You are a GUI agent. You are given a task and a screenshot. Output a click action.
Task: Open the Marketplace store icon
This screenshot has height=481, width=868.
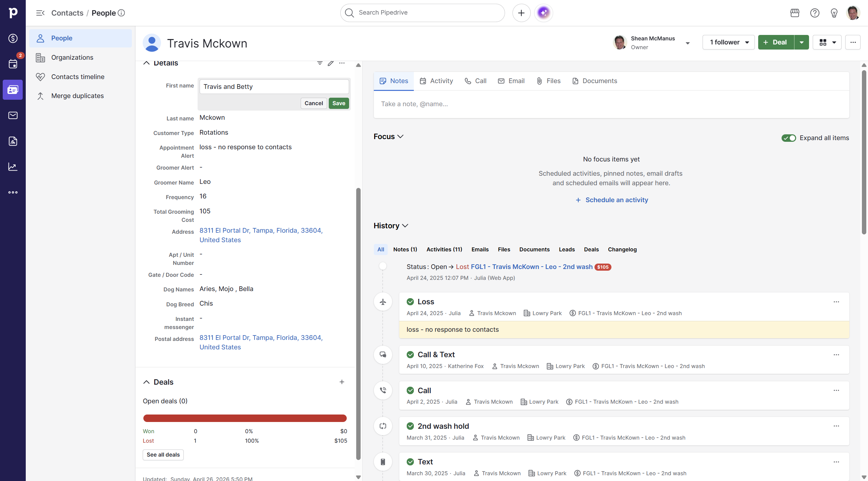[794, 13]
